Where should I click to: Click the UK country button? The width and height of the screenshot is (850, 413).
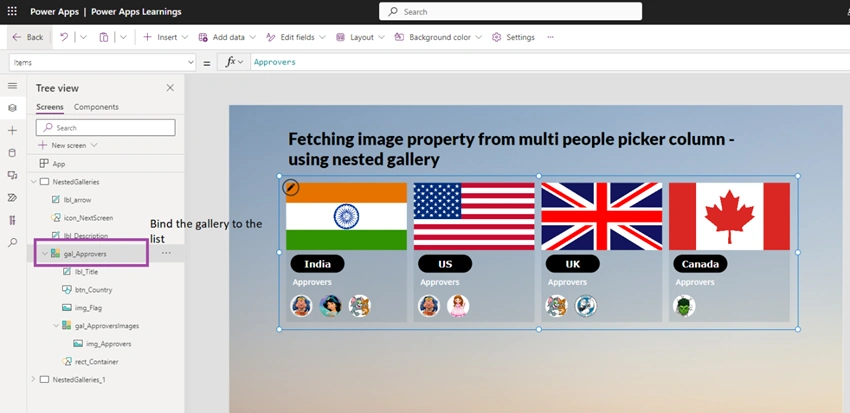573,264
